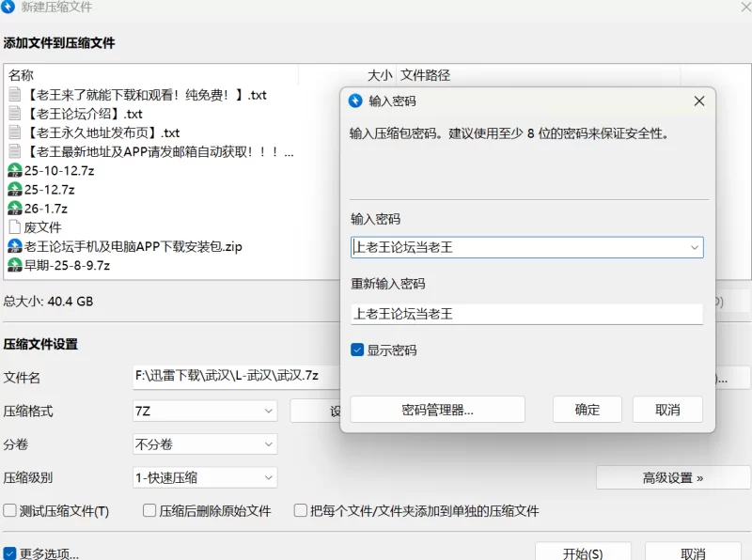Select the file name 早期-25-8-9.7z
This screenshot has height=560, width=752.
67,265
